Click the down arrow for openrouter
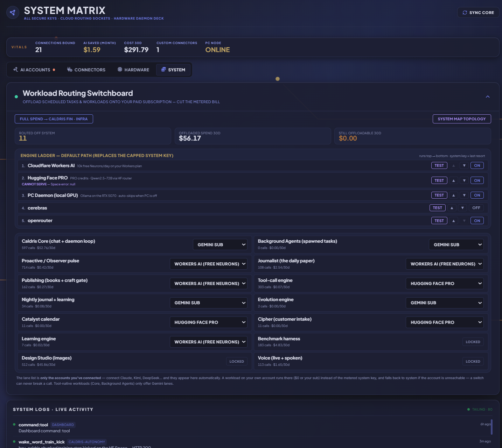Image resolution: width=502 pixels, height=448 pixels. click(x=464, y=221)
